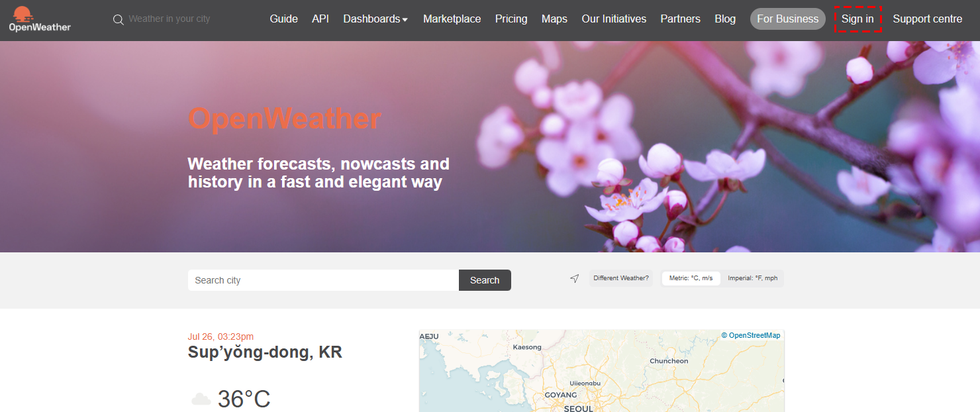This screenshot has height=412, width=980.
Task: Switch to Imperial: °F, mph units
Action: coord(753,278)
